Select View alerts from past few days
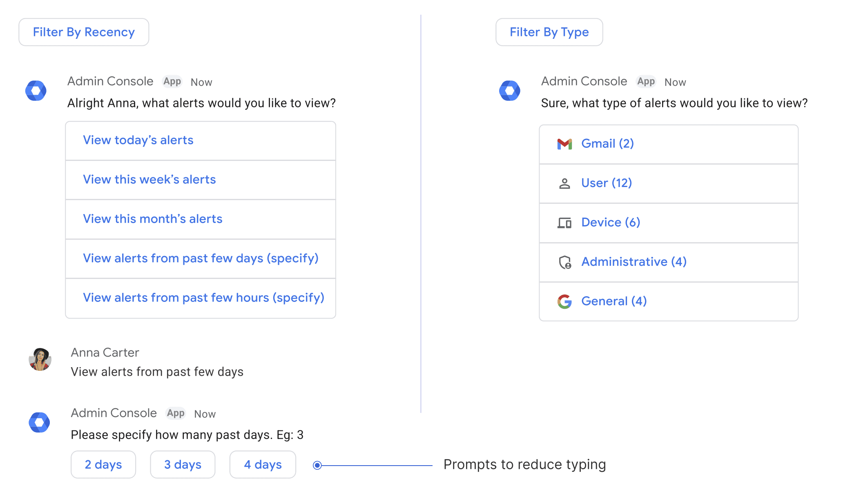This screenshot has height=504, width=841. 200,259
